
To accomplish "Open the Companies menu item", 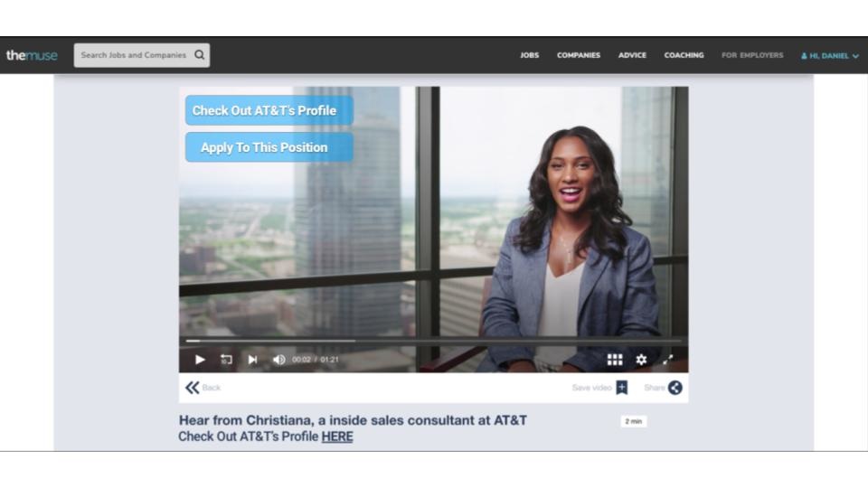I will [579, 55].
